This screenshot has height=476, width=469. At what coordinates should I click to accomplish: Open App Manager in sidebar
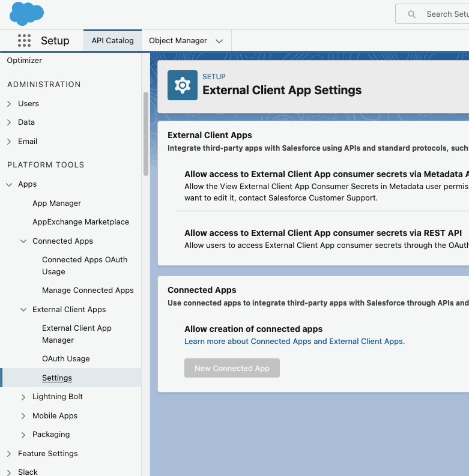click(56, 203)
